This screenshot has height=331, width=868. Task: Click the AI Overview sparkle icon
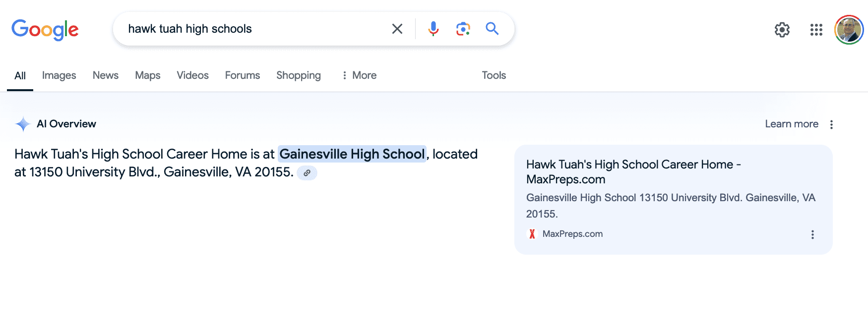pos(23,123)
